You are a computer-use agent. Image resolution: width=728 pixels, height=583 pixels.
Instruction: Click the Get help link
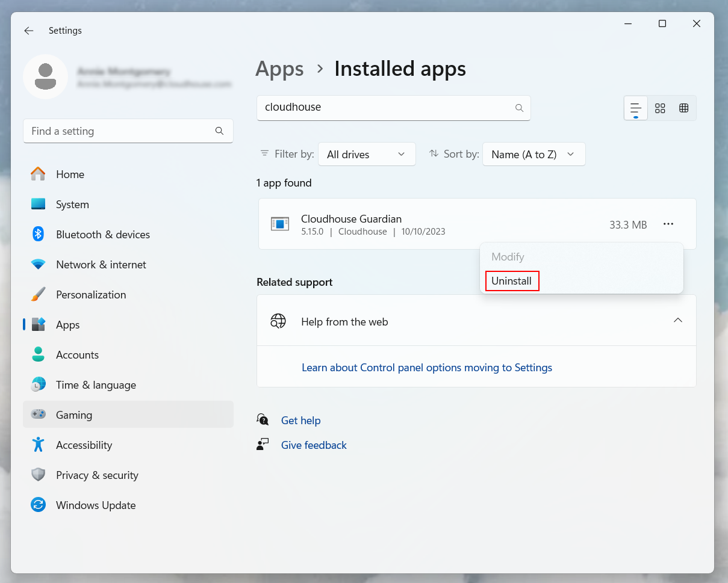click(300, 421)
